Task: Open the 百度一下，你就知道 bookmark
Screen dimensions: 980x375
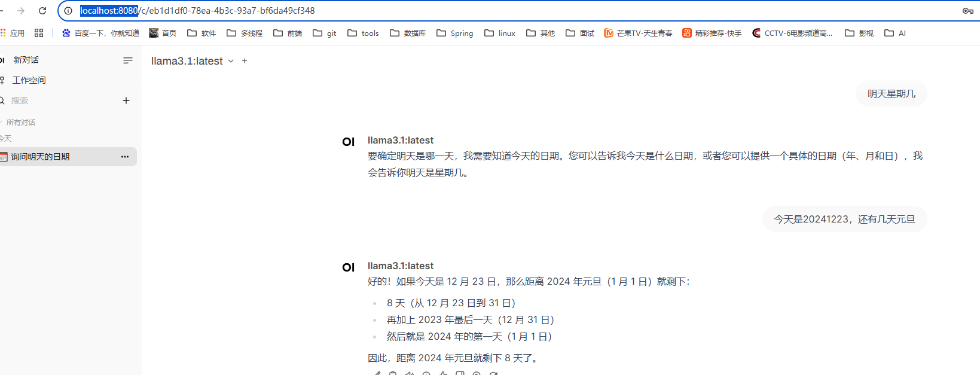Action: [x=100, y=33]
